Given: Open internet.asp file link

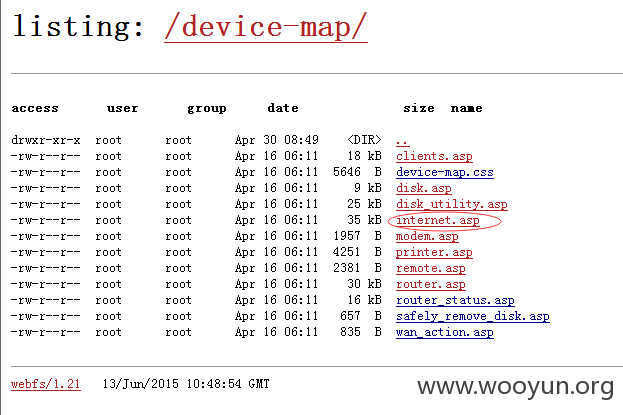Looking at the screenshot, I should point(438,220).
